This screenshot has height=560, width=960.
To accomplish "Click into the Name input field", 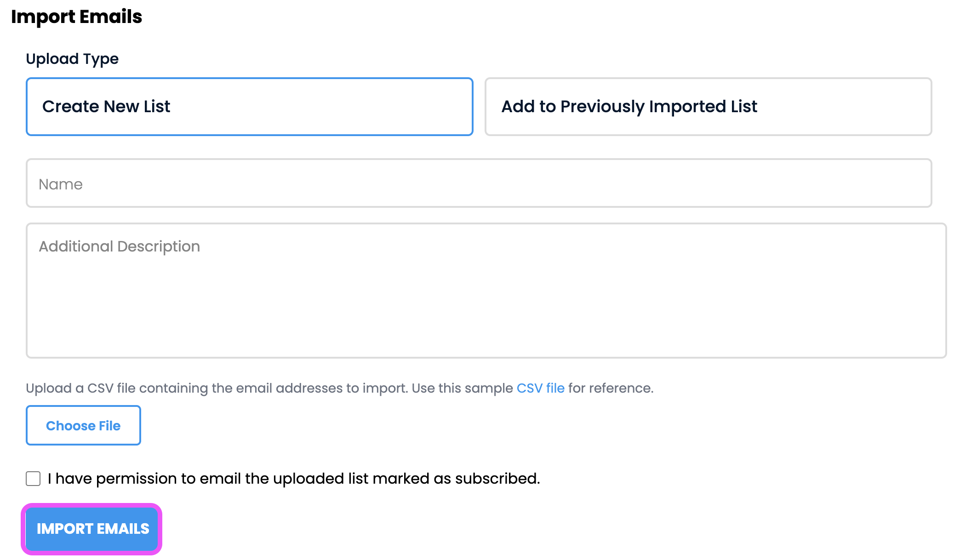I will [x=478, y=183].
